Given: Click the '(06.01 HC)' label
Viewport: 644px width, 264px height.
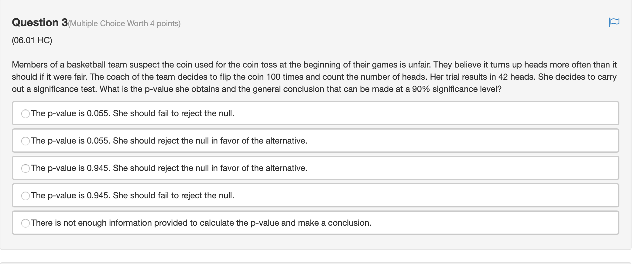Looking at the screenshot, I should click(x=32, y=40).
